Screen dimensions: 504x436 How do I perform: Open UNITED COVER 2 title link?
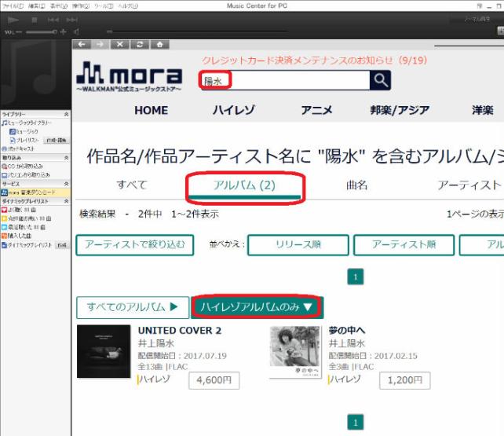pos(180,331)
